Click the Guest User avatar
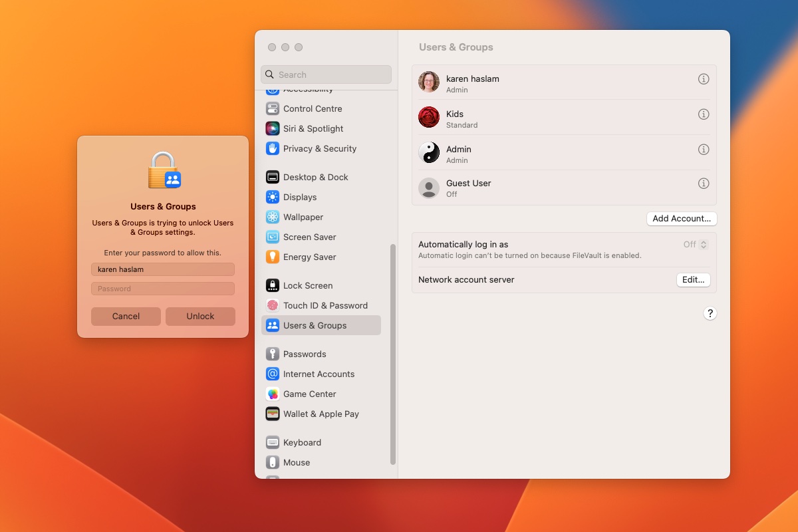This screenshot has width=798, height=532. 429,188
